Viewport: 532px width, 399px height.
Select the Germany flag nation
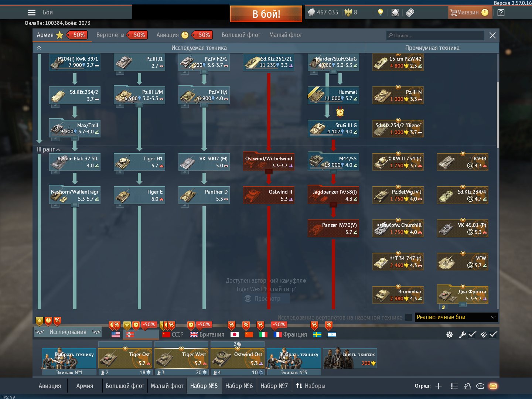[130, 334]
